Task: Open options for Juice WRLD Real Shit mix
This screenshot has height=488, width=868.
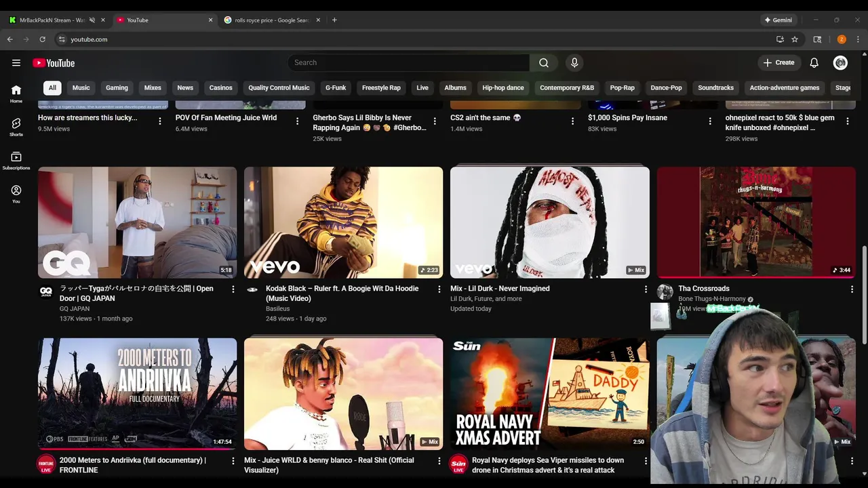Action: (439, 461)
